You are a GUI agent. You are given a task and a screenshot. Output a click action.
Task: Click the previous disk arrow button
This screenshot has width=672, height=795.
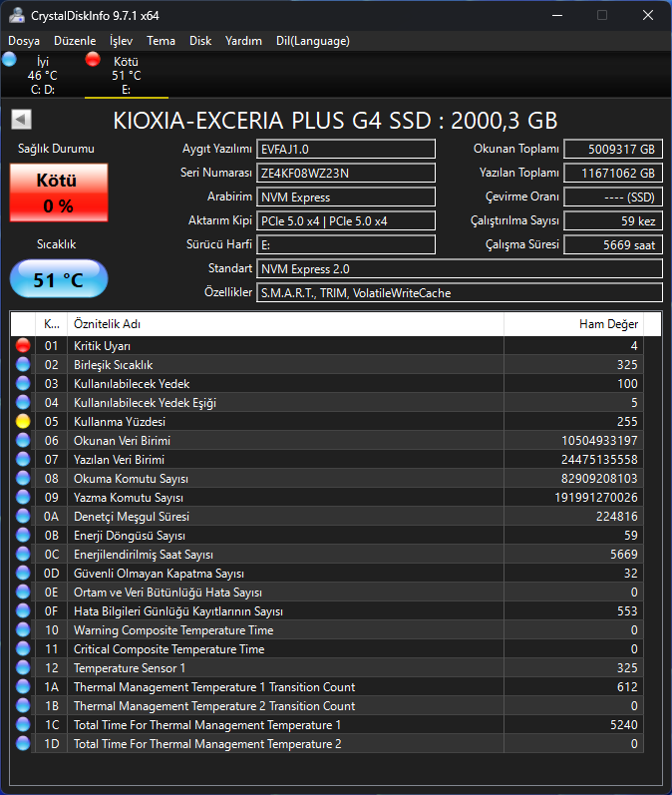click(x=21, y=120)
